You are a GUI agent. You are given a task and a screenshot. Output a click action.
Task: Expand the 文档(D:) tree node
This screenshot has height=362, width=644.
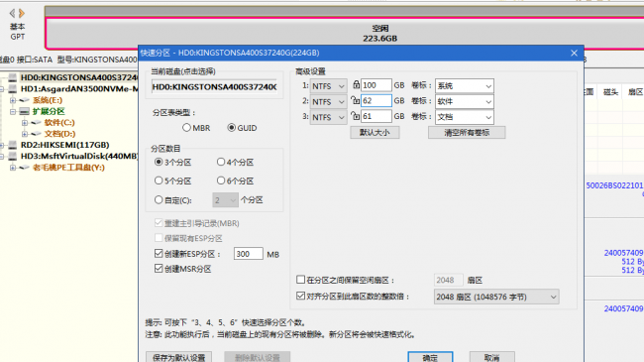(25, 133)
